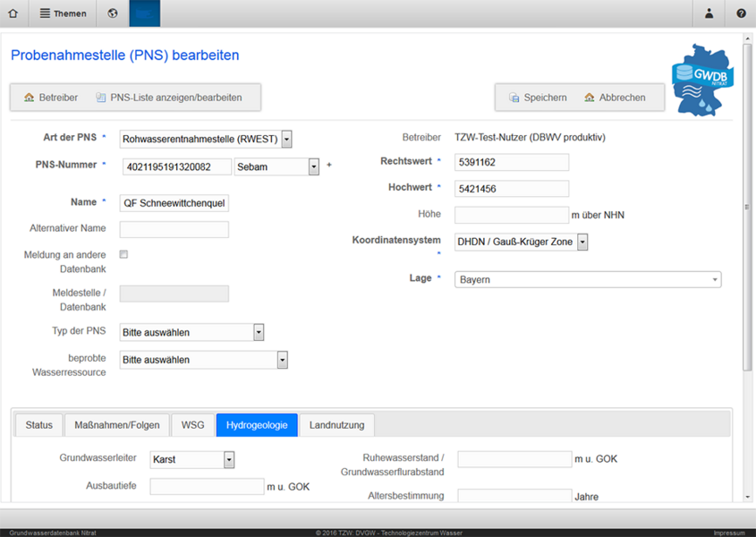The height and width of the screenshot is (537, 756).
Task: Open the Koordinatensystem dropdown
Action: click(582, 242)
